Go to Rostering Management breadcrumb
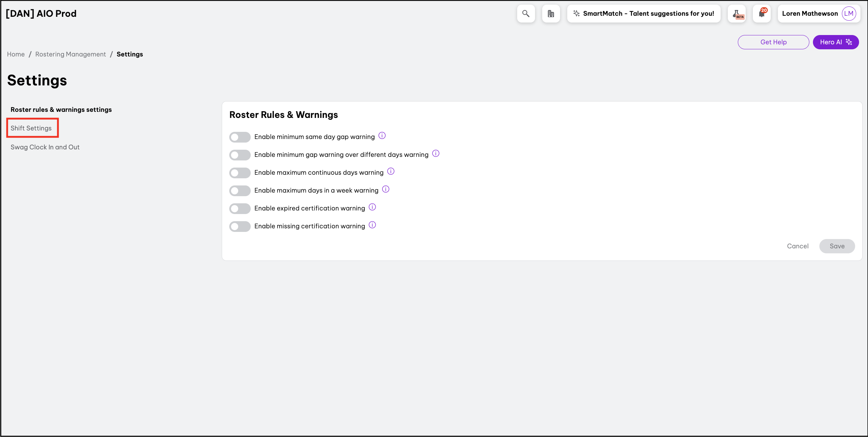This screenshot has width=868, height=437. click(x=70, y=54)
